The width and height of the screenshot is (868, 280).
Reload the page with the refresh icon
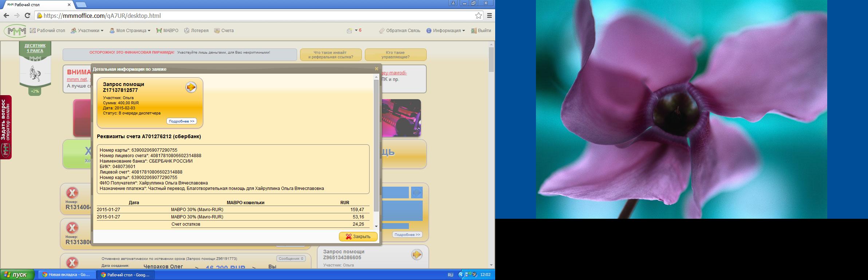[27, 16]
